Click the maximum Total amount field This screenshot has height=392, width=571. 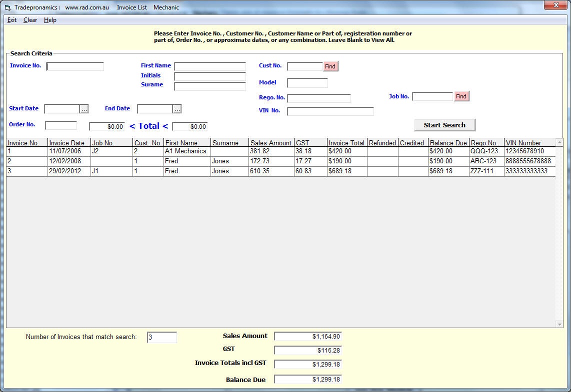tap(190, 126)
